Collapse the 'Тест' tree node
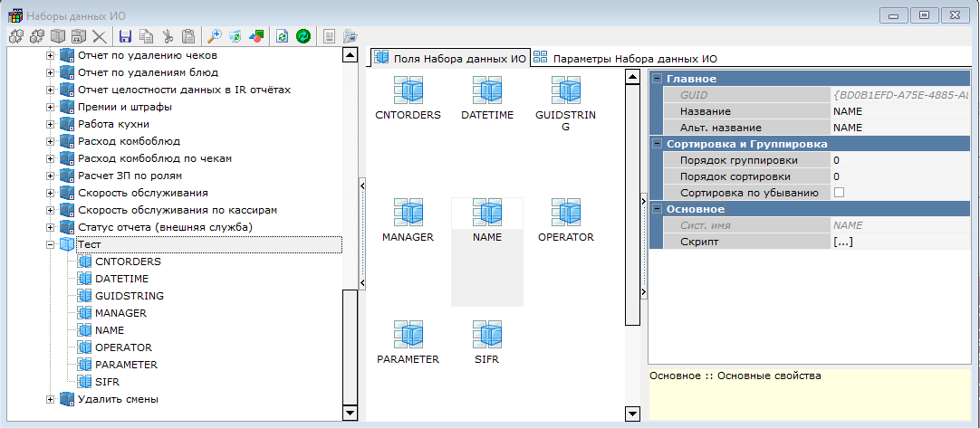 coord(51,245)
